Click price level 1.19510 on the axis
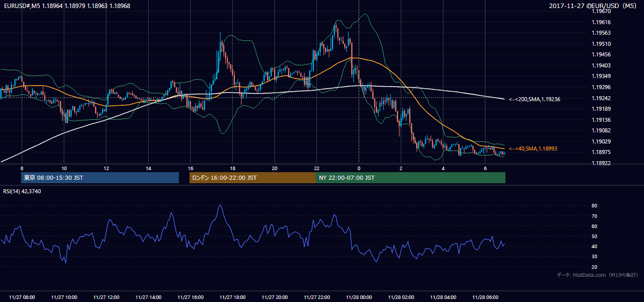This screenshot has height=302, width=644. click(x=602, y=44)
